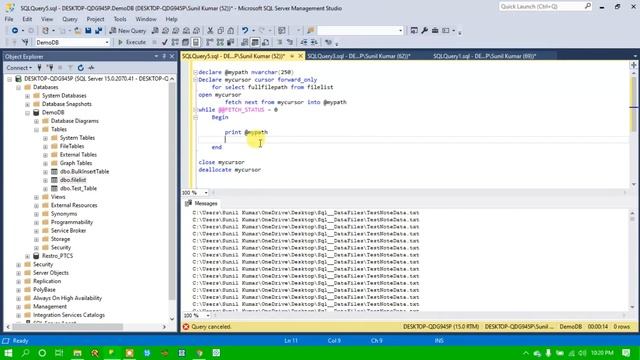The height and width of the screenshot is (360, 640).
Task: Collapse the DemoDB database node
Action: [27, 113]
